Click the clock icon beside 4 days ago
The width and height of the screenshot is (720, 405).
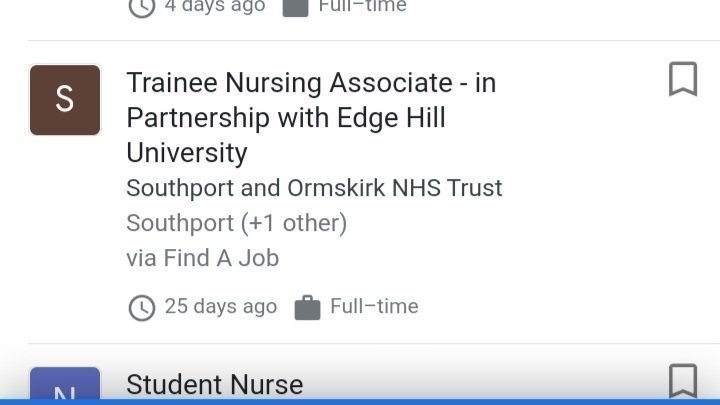coord(142,6)
